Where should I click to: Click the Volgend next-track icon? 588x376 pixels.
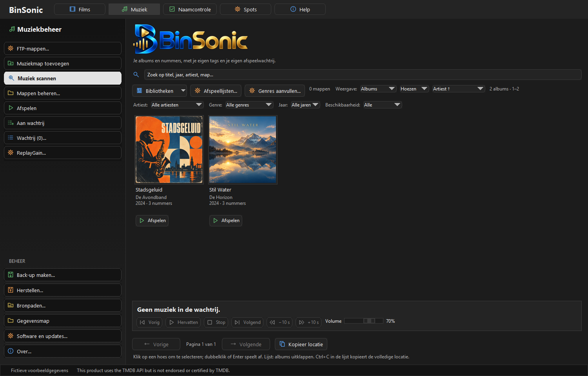pos(237,322)
